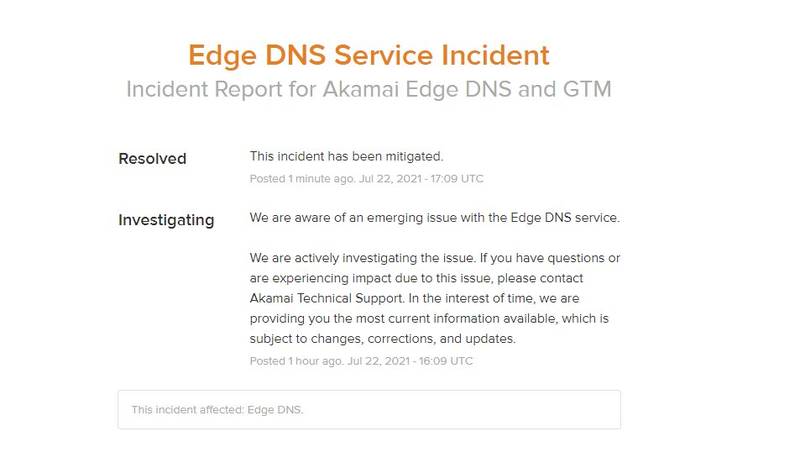Click the 'actively investigating the issue' paragraph line
Viewport: 800px width, 463px height.
pyautogui.click(x=435, y=258)
